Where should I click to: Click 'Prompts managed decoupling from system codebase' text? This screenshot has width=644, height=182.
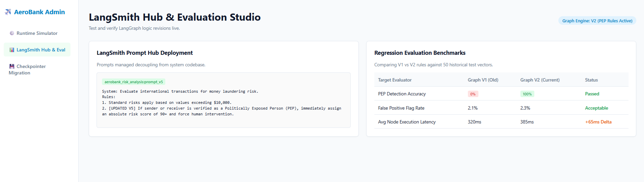[x=151, y=65]
